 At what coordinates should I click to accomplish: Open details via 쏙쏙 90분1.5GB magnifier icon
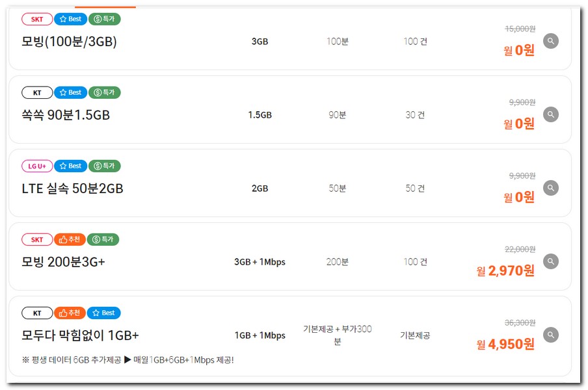pos(550,114)
